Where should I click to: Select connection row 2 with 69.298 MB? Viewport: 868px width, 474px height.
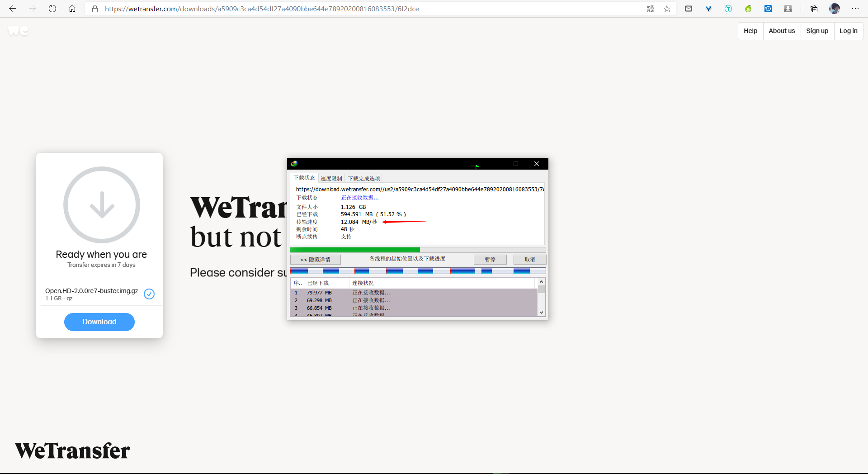(414, 300)
